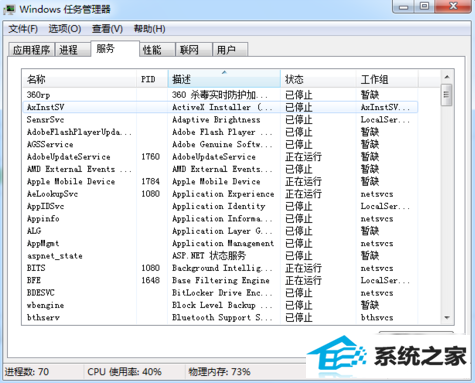Click the Task Manager title bar icon
This screenshot has width=475, height=383.
[9, 9]
